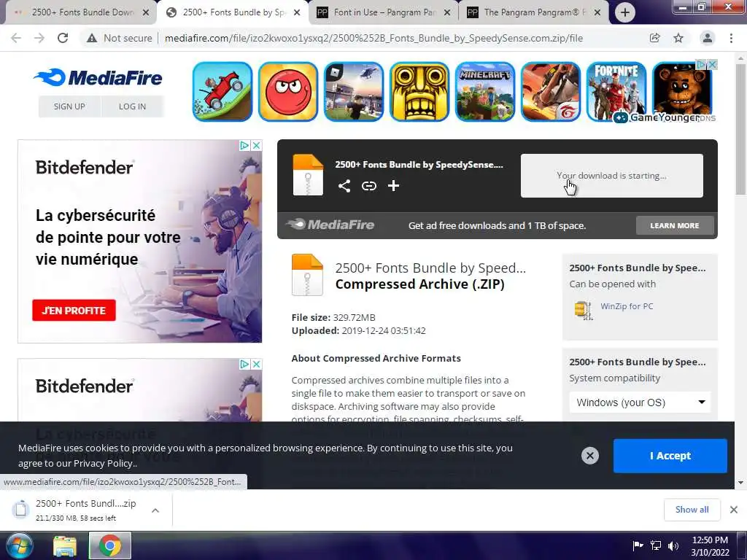
Task: Click the Temple Run game icon
Action: (x=419, y=91)
